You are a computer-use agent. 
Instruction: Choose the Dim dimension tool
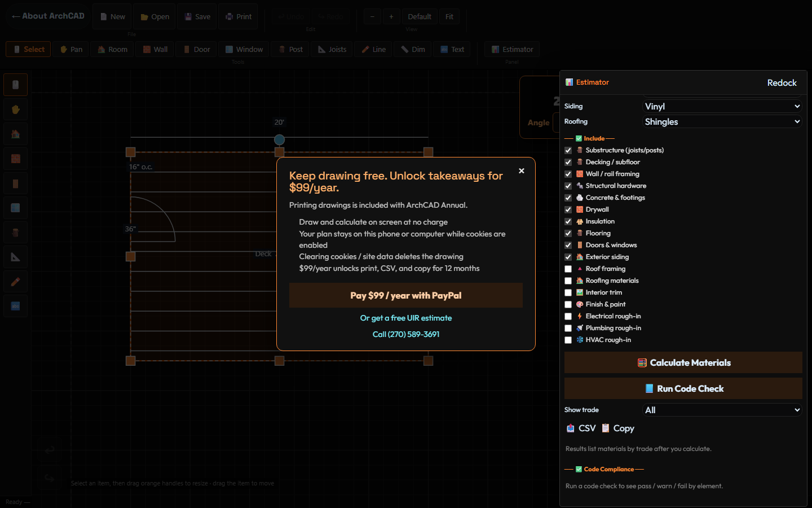tap(413, 49)
